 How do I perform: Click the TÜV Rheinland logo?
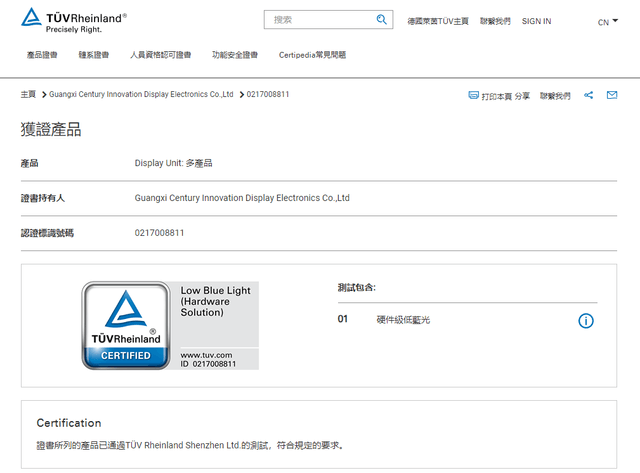(x=73, y=20)
